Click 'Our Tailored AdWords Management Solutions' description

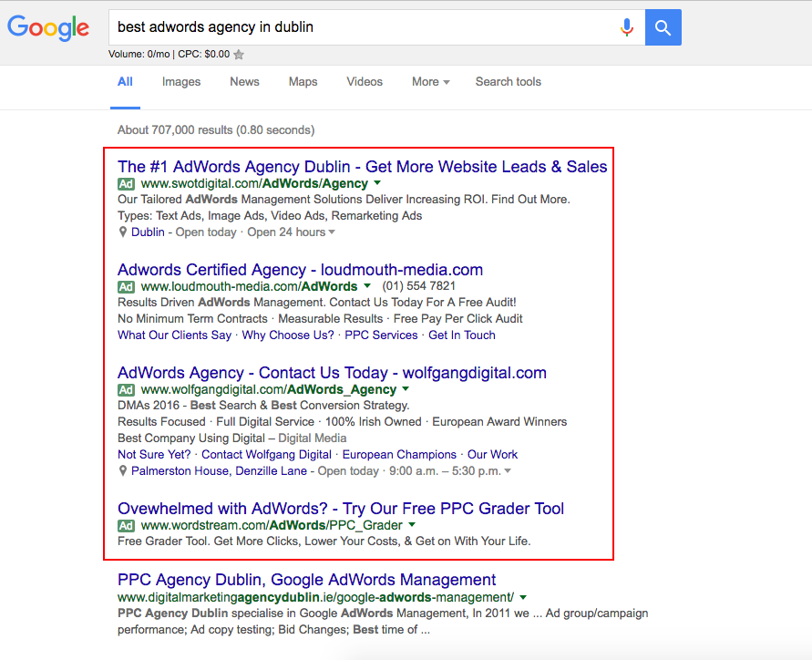coord(344,200)
